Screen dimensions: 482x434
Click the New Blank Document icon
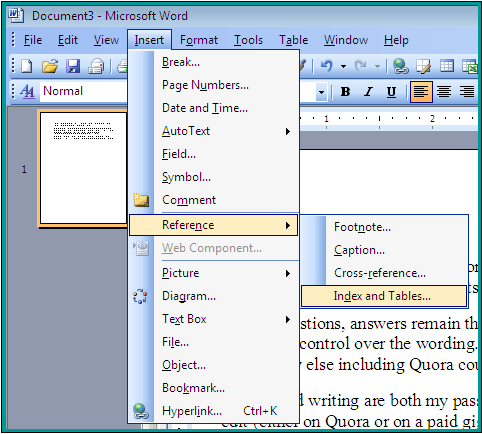click(27, 66)
